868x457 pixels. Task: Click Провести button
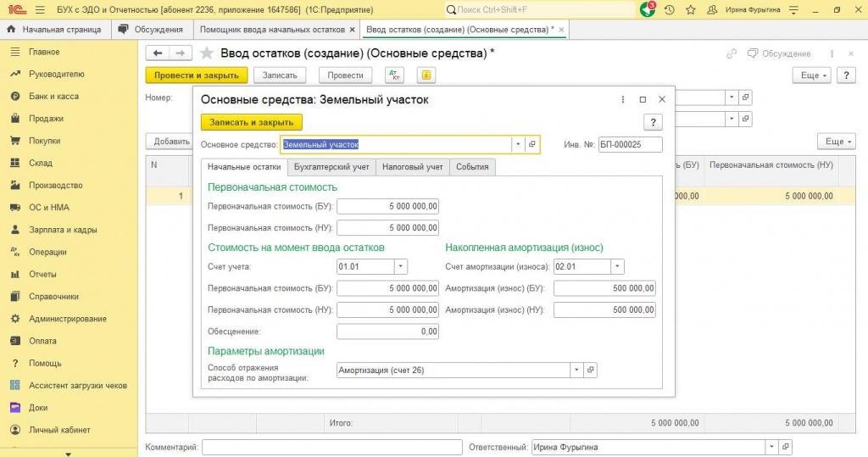[x=346, y=75]
